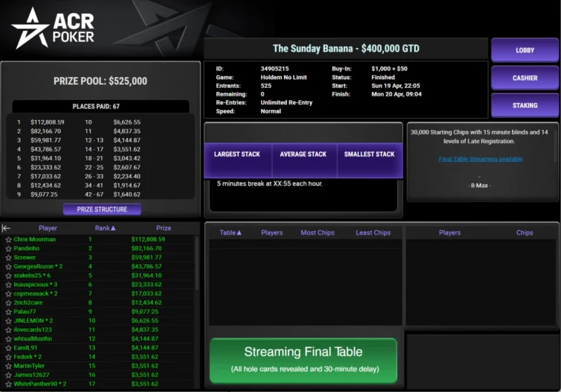This screenshot has width=561, height=392.
Task: Collapse the player list with the arrow icon
Action: click(x=6, y=228)
